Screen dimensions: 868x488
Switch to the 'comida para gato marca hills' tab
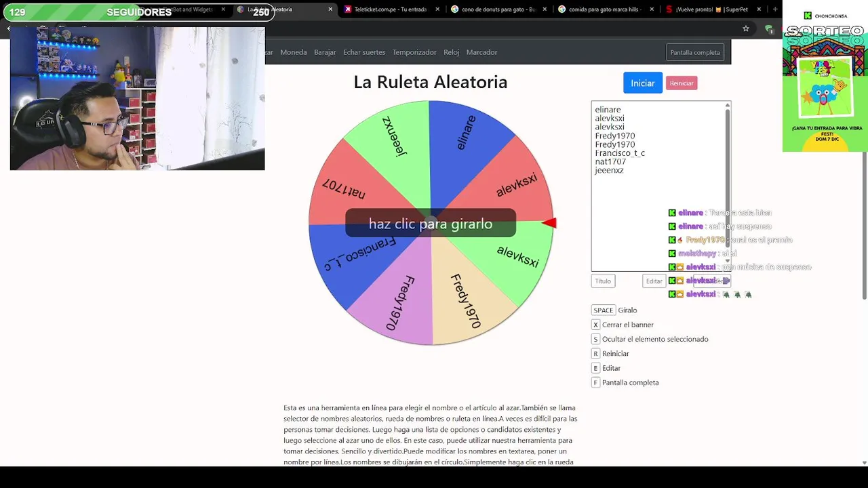pyautogui.click(x=605, y=9)
